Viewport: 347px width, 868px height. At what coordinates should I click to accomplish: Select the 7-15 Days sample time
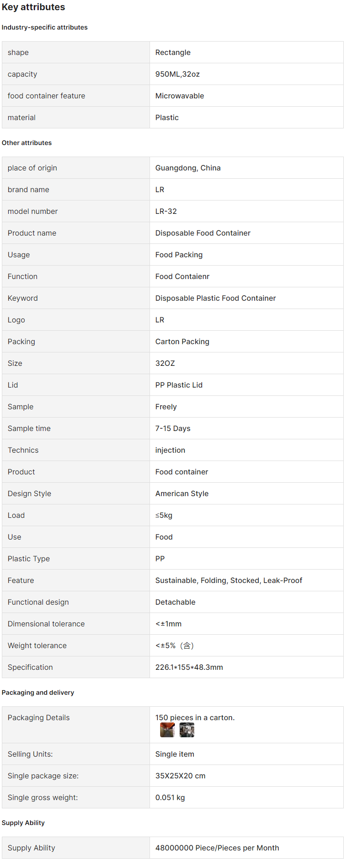pos(173,428)
